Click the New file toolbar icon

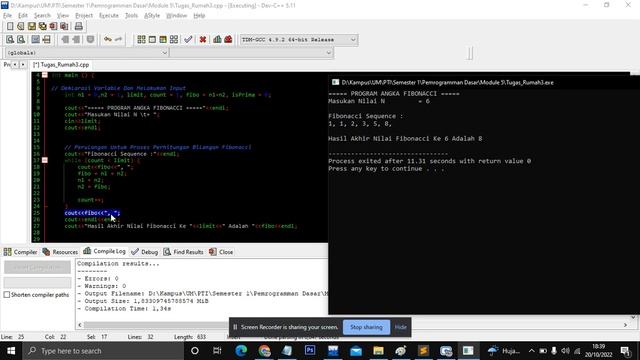click(x=10, y=26)
